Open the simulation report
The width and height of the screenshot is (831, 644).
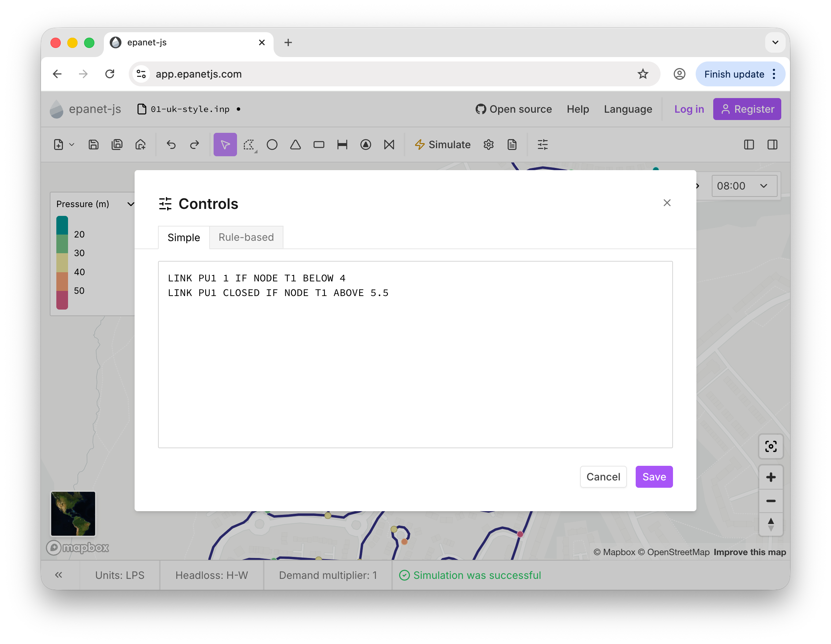[x=512, y=145]
